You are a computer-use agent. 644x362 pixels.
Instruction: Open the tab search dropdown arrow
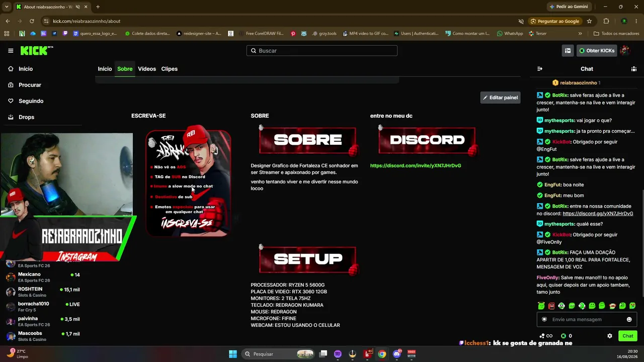[x=7, y=7]
